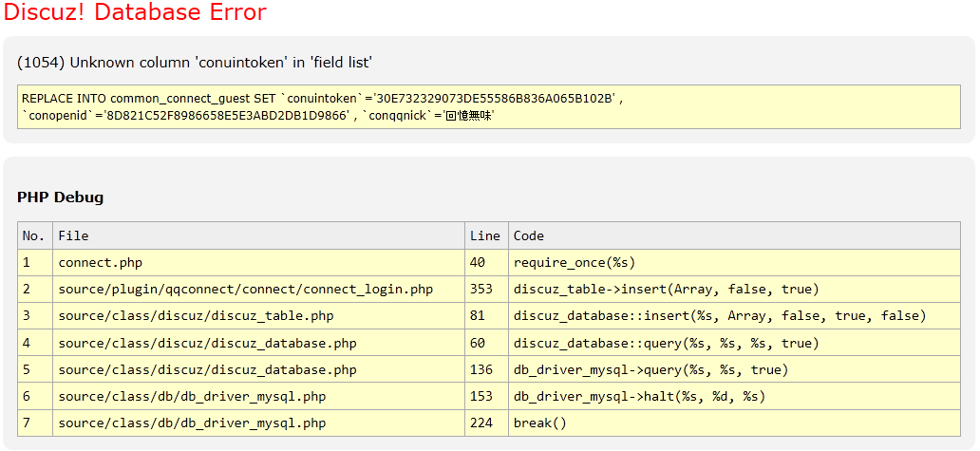The image size is (980, 451).
Task: Click the "File" column header
Action: (74, 235)
